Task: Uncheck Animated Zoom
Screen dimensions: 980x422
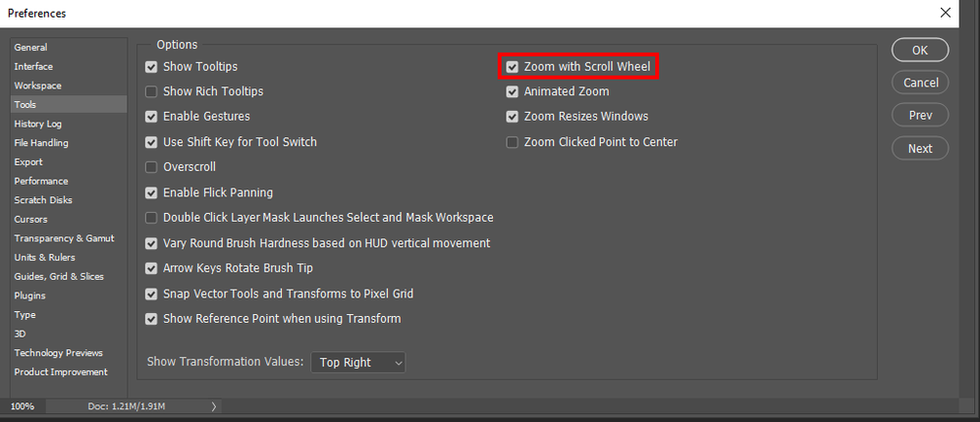Action: pos(513,92)
